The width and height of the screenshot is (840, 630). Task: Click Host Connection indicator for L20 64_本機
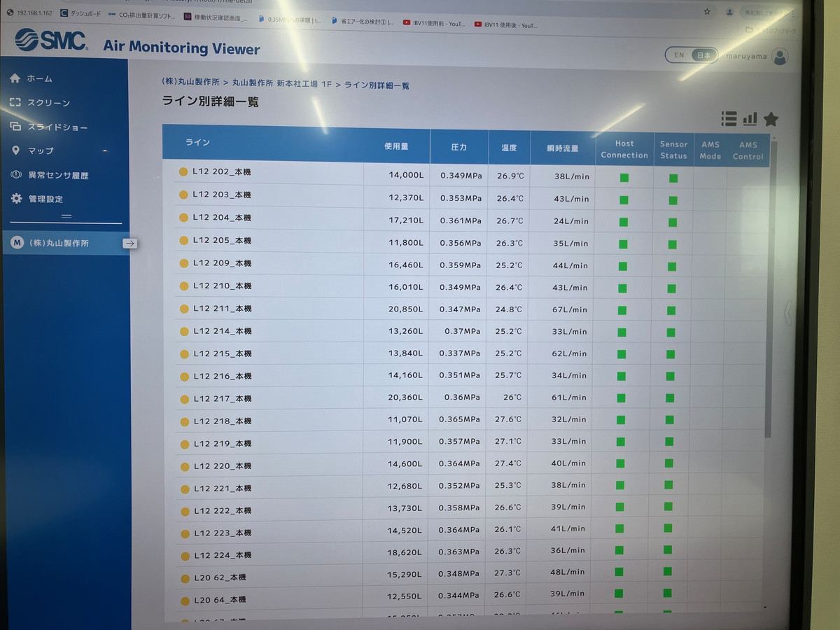[618, 594]
